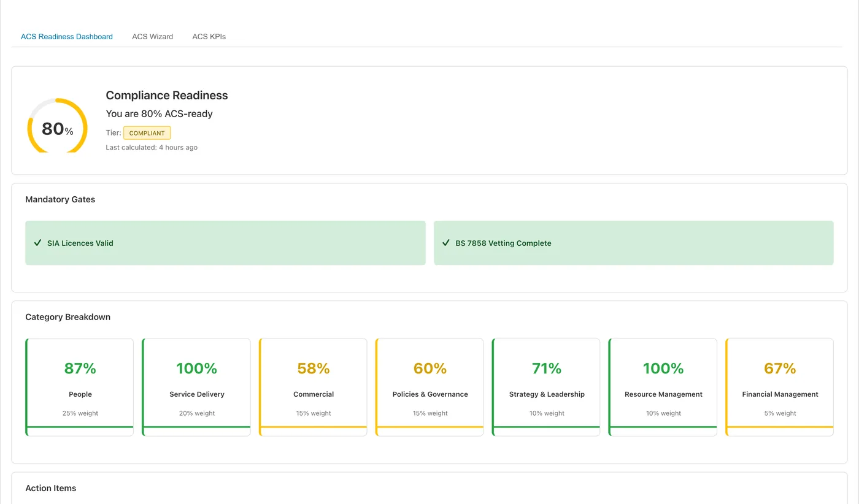This screenshot has width=859, height=504.
Task: Click the COMPLIANT tier badge
Action: click(147, 133)
